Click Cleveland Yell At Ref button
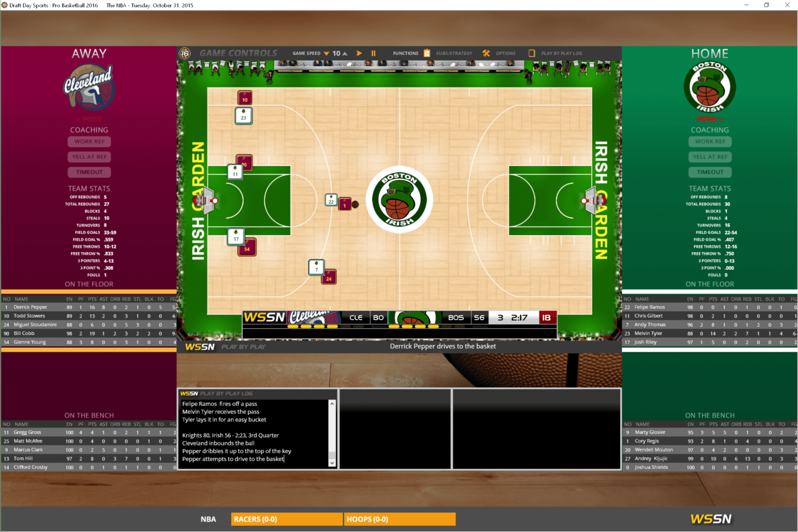 89,157
